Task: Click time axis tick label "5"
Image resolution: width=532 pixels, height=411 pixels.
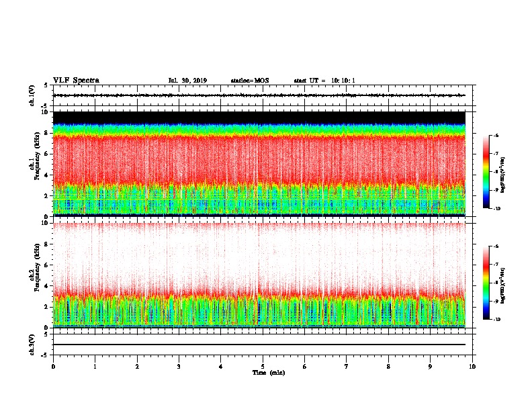Action: click(263, 367)
